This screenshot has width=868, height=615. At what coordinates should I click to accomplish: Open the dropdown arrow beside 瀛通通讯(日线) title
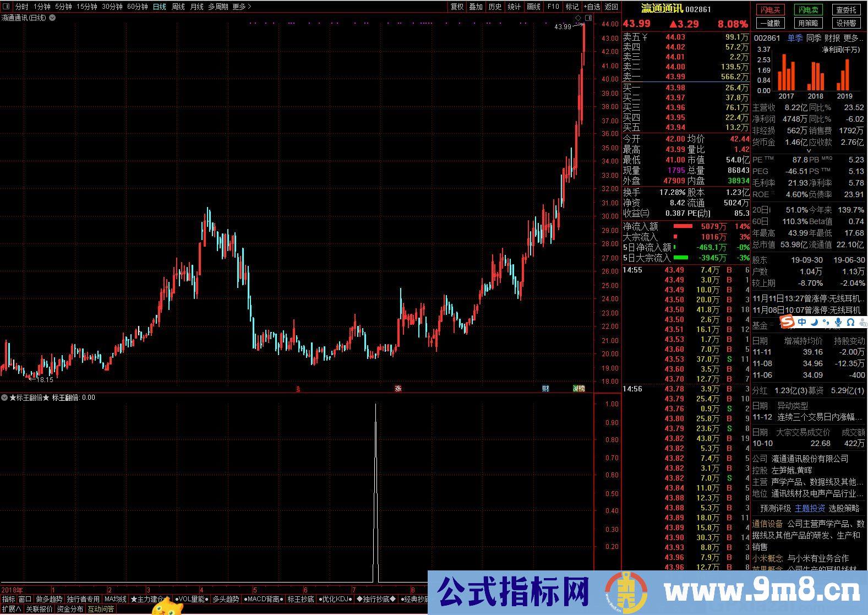[x=52, y=18]
